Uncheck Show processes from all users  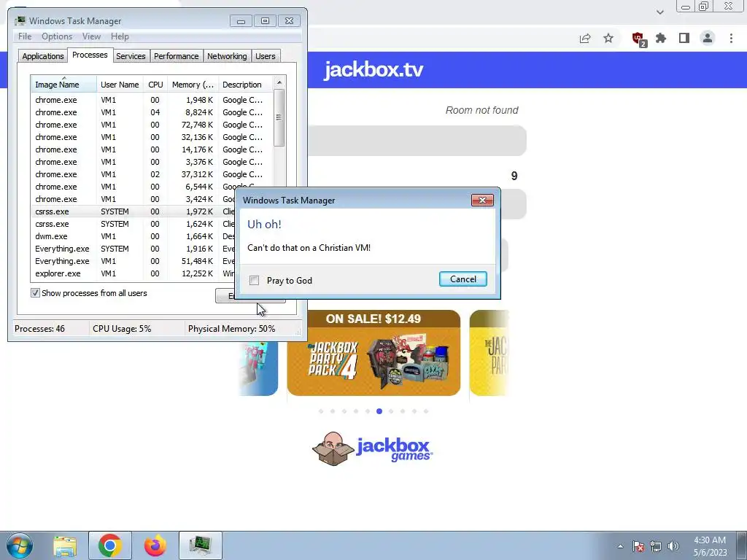(35, 293)
